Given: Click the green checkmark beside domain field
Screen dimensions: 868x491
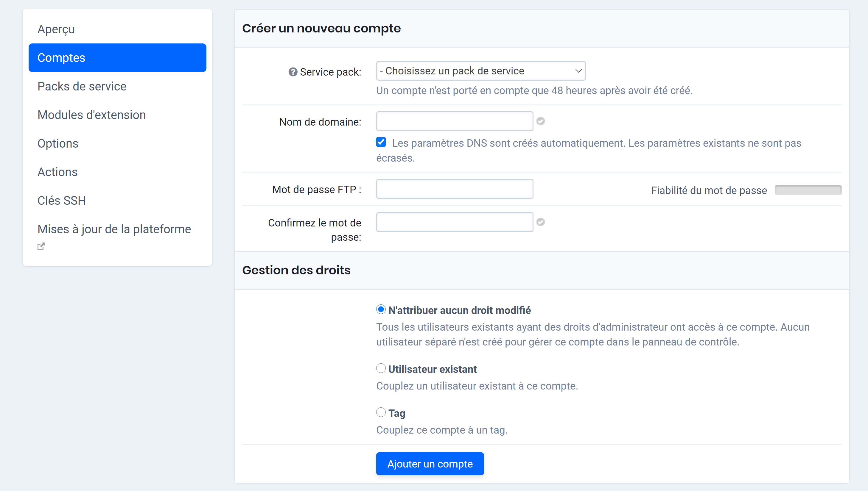Looking at the screenshot, I should click(540, 121).
